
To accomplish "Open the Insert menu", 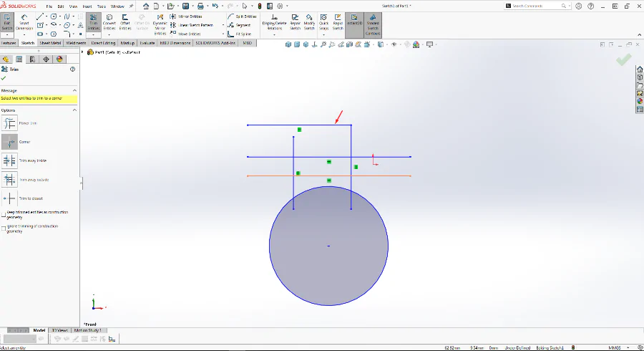I will [x=87, y=6].
